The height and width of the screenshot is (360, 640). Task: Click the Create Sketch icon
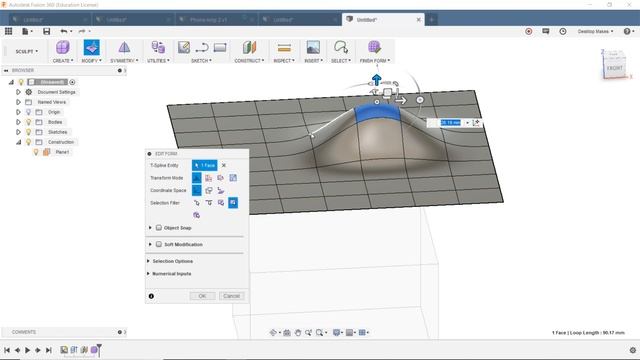(184, 47)
